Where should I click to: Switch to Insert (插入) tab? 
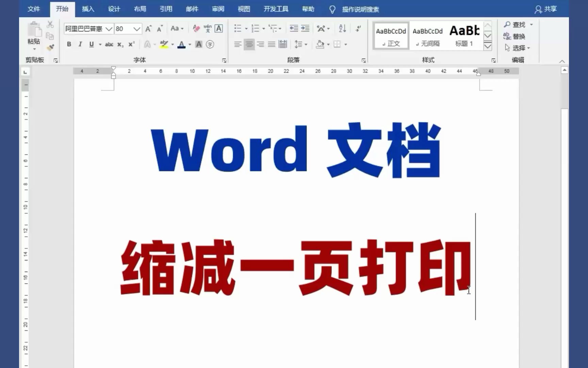(88, 9)
